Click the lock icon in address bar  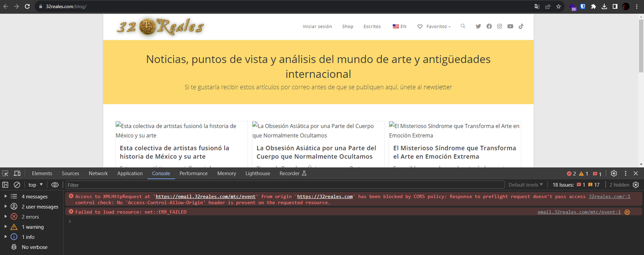41,7
